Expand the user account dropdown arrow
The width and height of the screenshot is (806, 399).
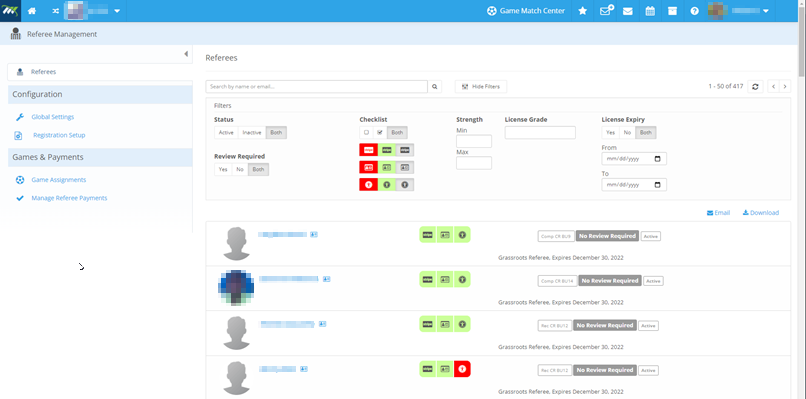(766, 11)
